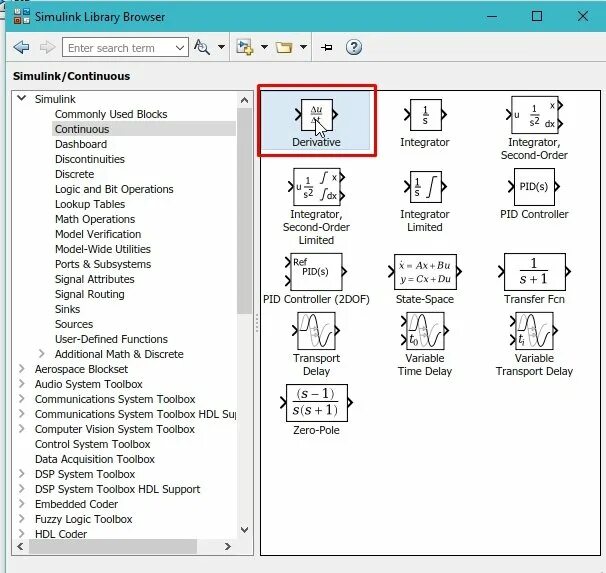Select Ports & Subsystems library
The height and width of the screenshot is (573, 606).
(x=103, y=264)
